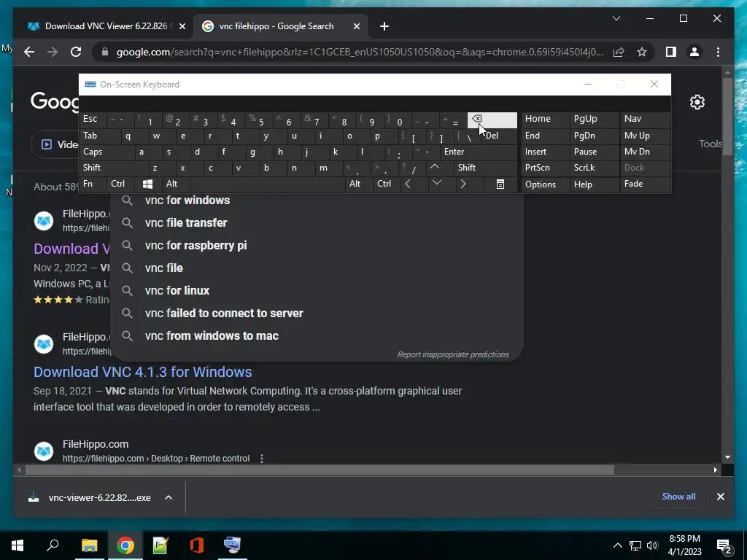Screen dimensions: 747x560
Task: Open Office app in taskbar
Action: (197, 545)
